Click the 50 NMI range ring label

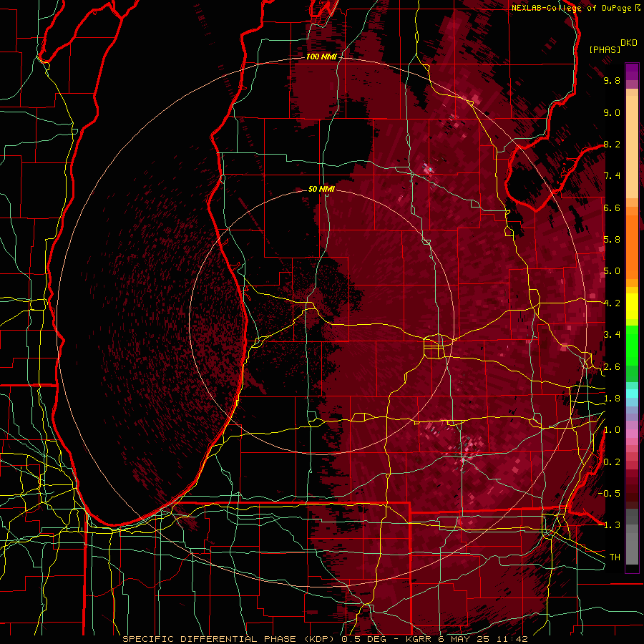(321, 190)
